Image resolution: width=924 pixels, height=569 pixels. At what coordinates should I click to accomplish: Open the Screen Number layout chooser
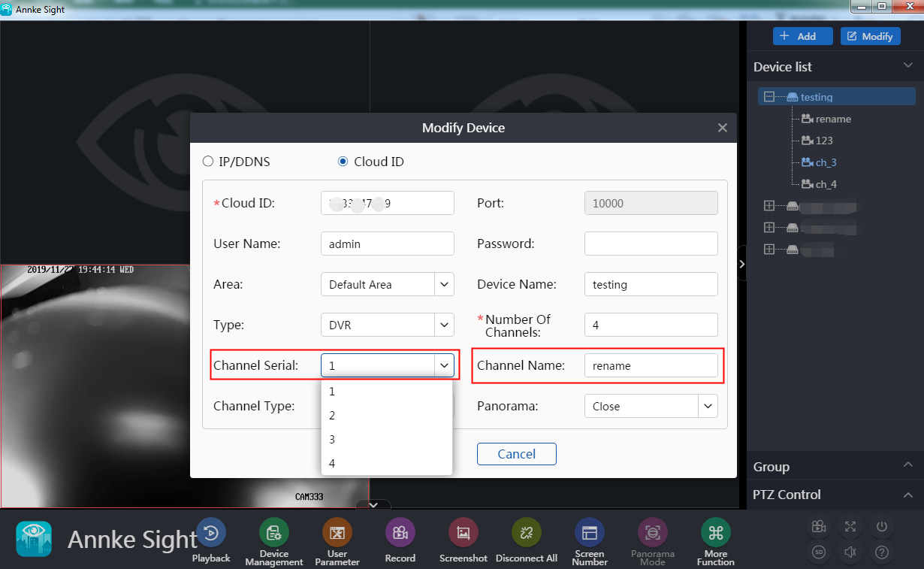pos(590,533)
